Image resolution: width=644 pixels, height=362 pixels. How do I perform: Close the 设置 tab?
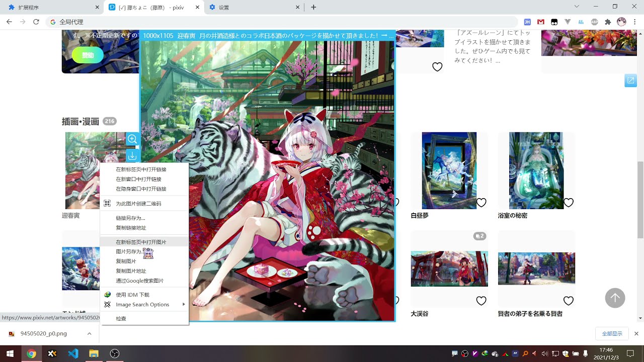tap(298, 7)
